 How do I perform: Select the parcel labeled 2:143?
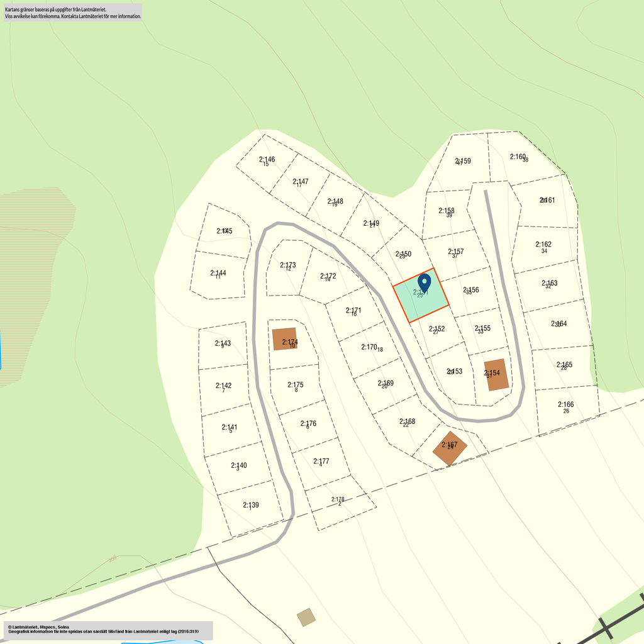[x=223, y=344]
